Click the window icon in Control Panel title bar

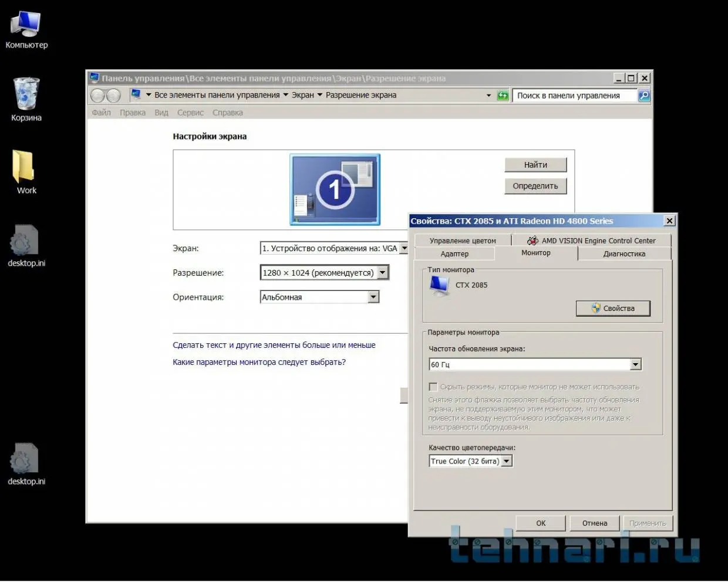point(94,78)
